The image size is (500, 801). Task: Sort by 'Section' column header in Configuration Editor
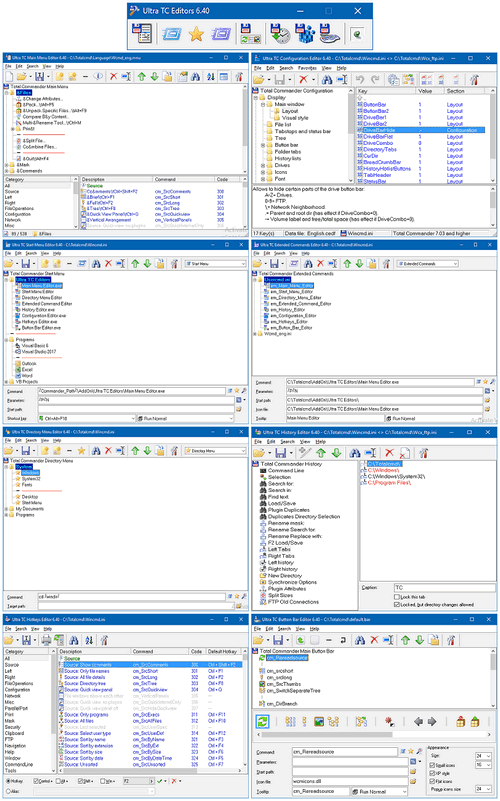point(464,91)
